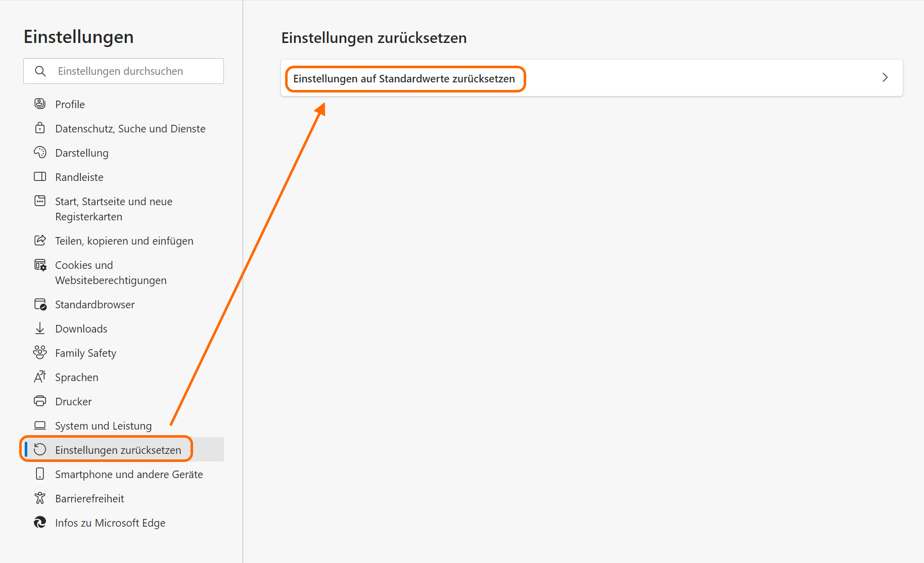Click the search magnifier icon
924x563 pixels.
pos(40,71)
